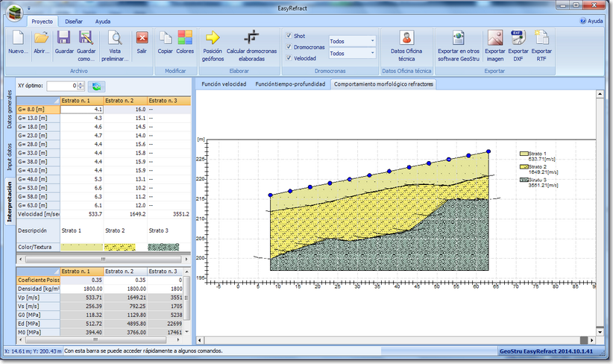The height and width of the screenshot is (364, 613).
Task: Select the G= 13.0 [m] row header
Action: 38,118
